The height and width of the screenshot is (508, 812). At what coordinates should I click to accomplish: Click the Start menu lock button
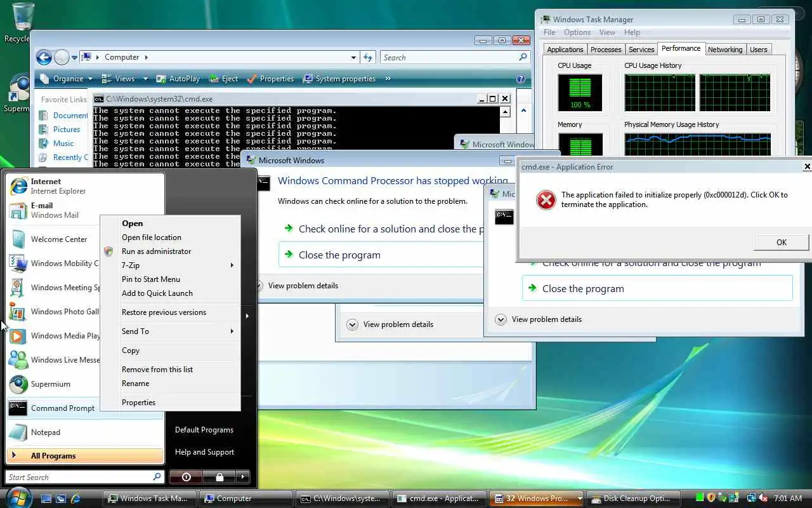219,476
